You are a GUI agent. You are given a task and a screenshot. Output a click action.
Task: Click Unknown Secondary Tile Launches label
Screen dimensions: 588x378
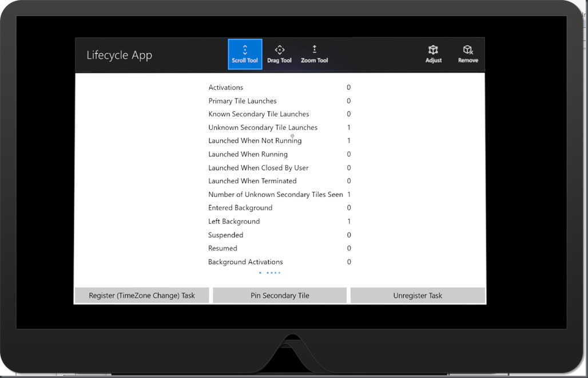(x=263, y=128)
